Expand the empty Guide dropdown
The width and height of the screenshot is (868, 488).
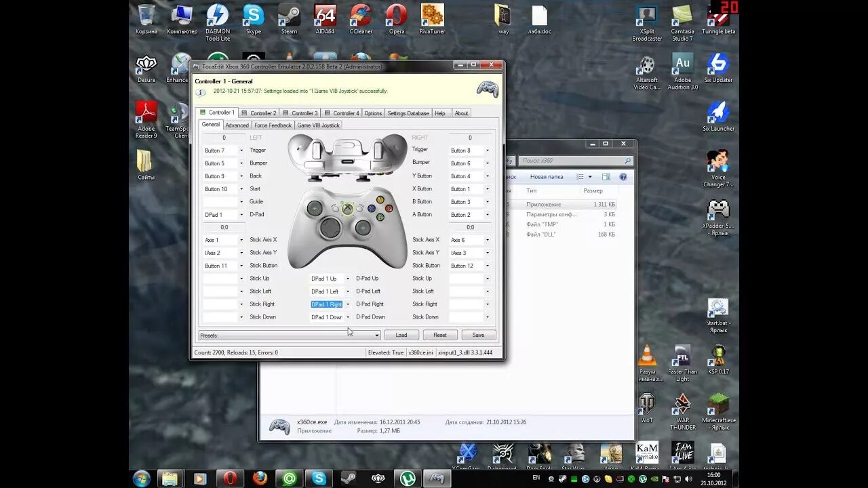coord(240,202)
